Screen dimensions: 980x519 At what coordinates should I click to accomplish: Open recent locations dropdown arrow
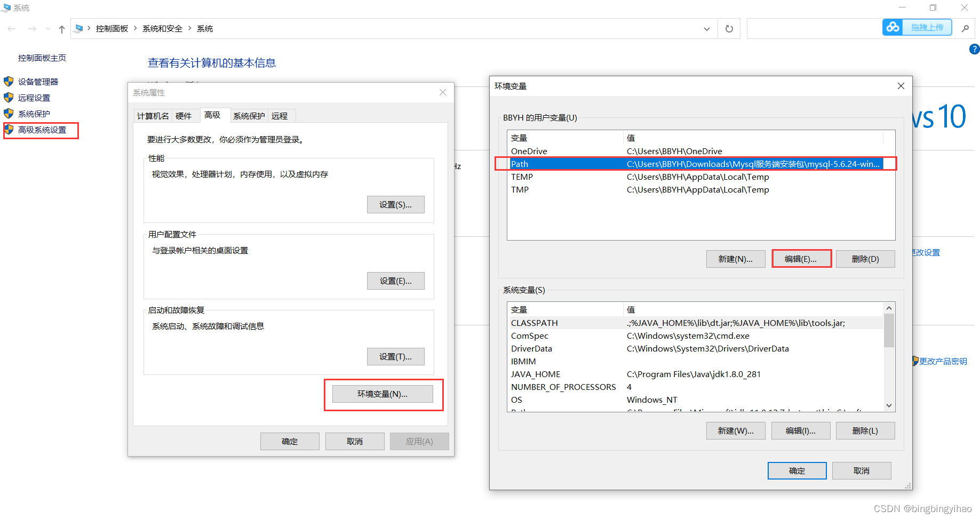tap(48, 29)
